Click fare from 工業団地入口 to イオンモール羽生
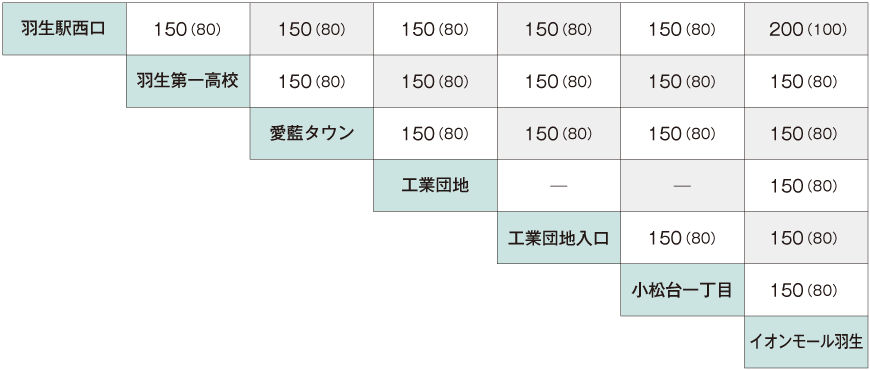This screenshot has height=370, width=870. tap(806, 238)
